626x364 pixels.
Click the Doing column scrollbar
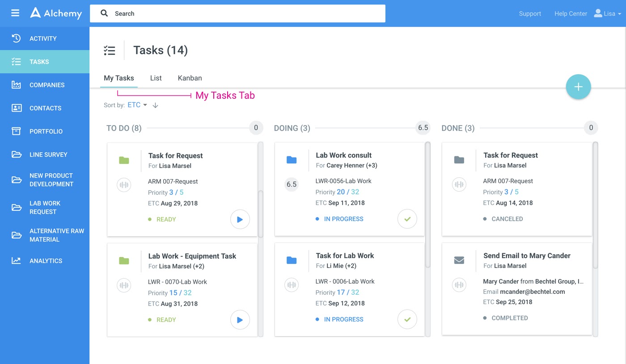coord(428,205)
